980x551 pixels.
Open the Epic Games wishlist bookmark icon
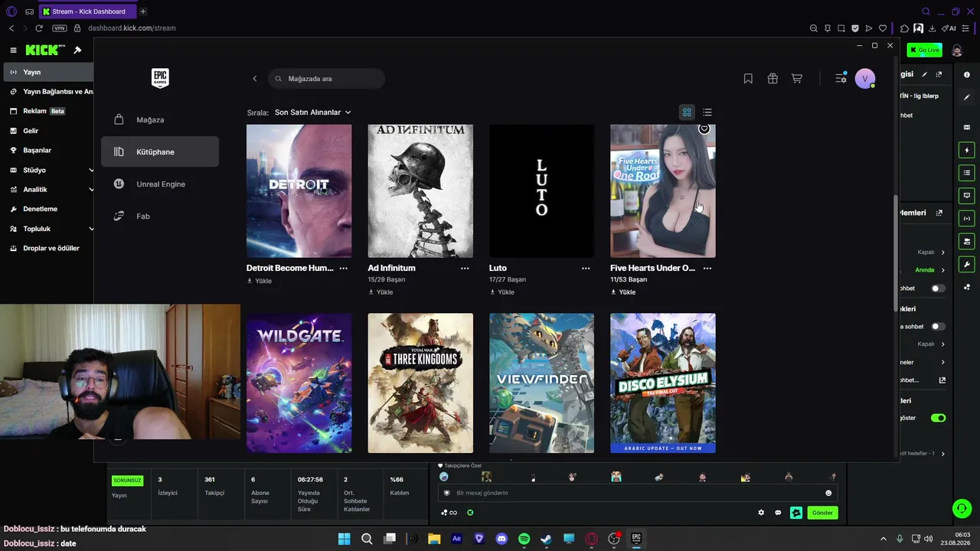click(748, 78)
